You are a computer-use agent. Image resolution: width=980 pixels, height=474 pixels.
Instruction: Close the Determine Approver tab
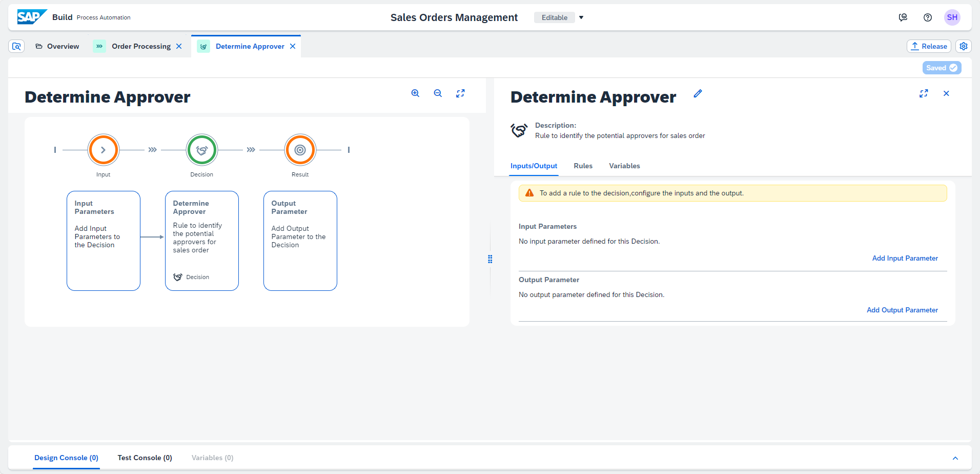click(x=293, y=46)
